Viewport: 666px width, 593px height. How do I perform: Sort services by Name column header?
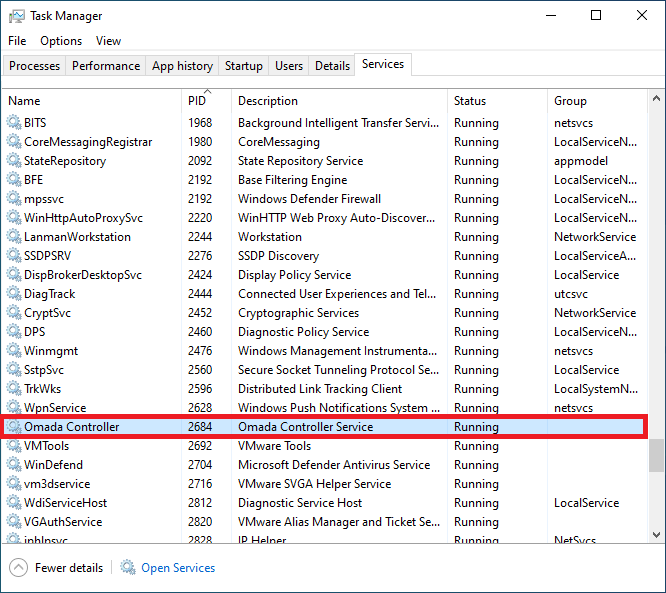92,101
